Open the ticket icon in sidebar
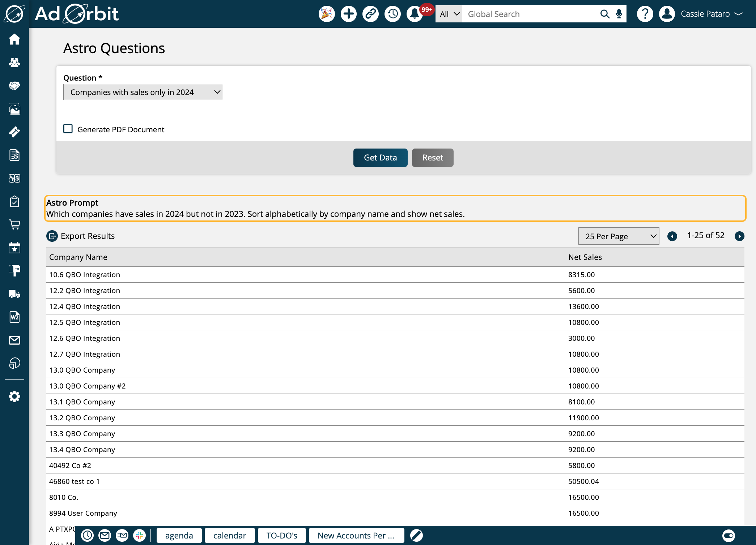 [x=14, y=132]
